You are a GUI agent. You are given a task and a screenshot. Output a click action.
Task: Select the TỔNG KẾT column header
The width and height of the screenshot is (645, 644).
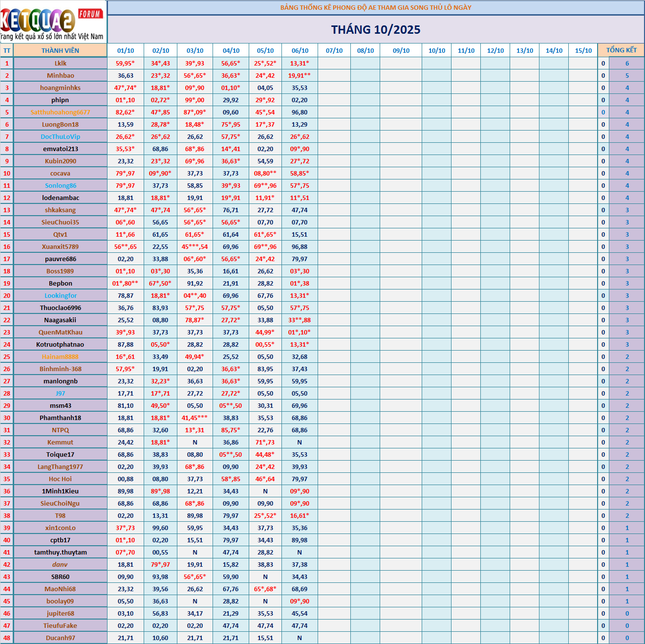click(x=621, y=50)
